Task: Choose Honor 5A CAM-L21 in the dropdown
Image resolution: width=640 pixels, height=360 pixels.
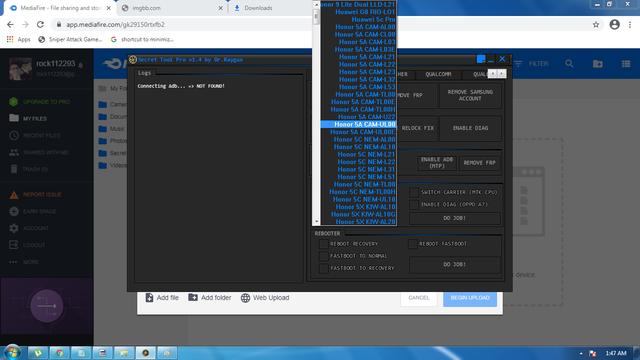Action: [358, 57]
